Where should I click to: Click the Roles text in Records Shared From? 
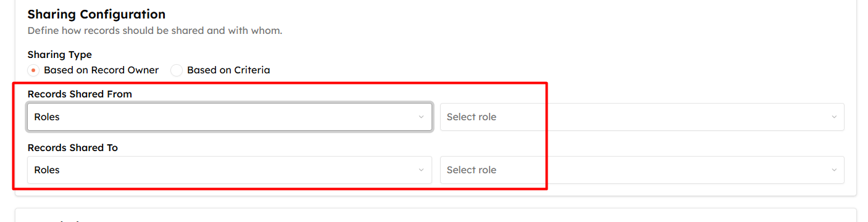click(47, 117)
